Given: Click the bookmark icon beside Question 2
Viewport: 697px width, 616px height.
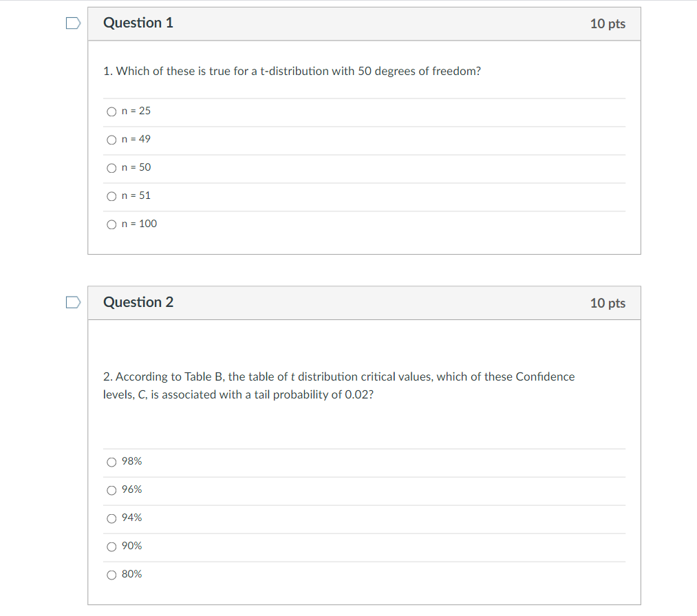Looking at the screenshot, I should (72, 301).
